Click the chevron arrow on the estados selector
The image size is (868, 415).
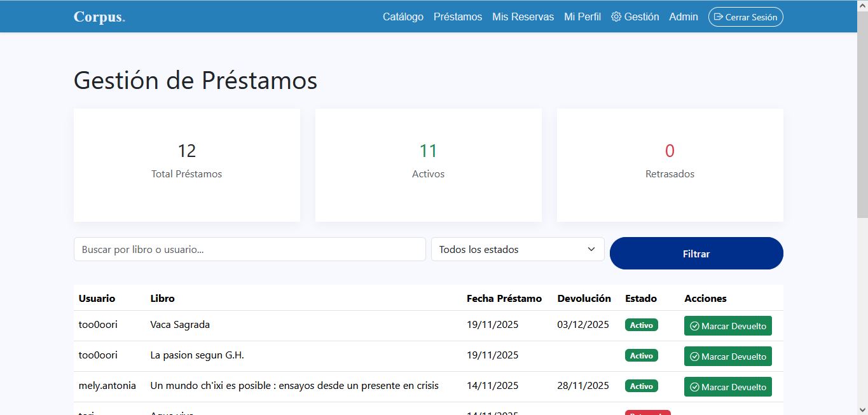coord(591,249)
